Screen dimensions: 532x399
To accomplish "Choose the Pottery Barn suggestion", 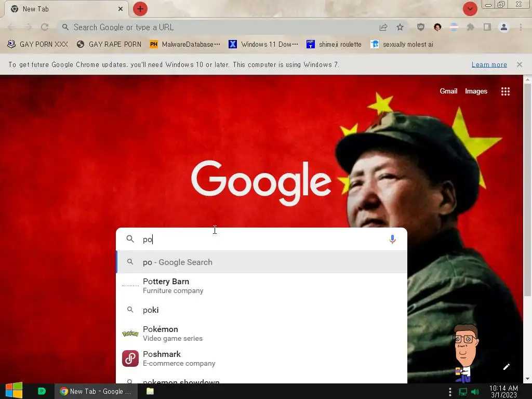I will (x=261, y=286).
